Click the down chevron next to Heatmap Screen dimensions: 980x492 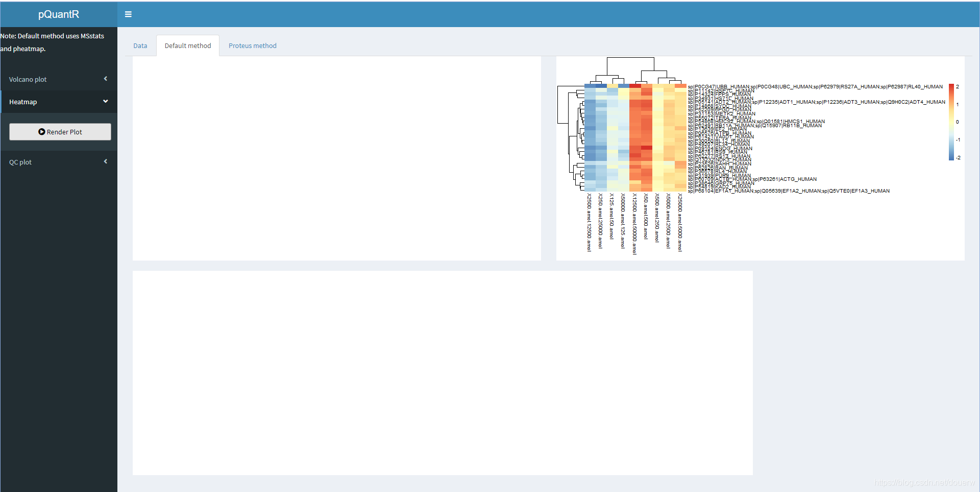(x=105, y=101)
